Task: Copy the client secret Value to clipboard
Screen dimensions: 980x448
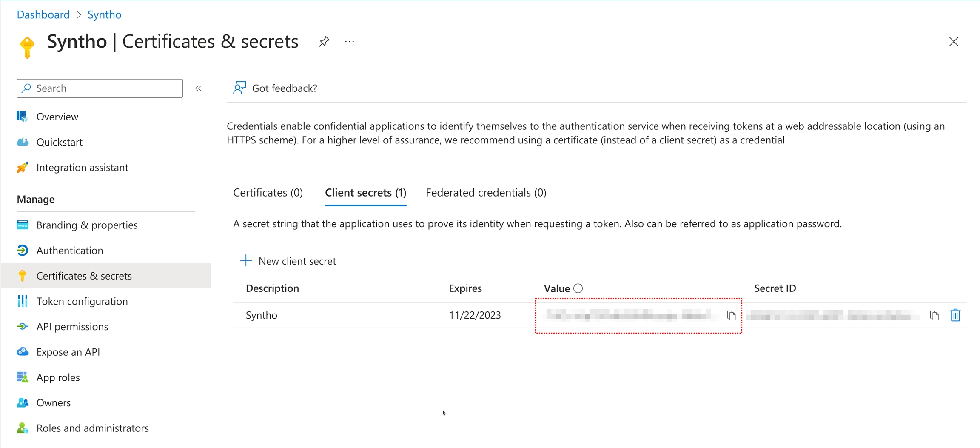Action: click(x=731, y=315)
